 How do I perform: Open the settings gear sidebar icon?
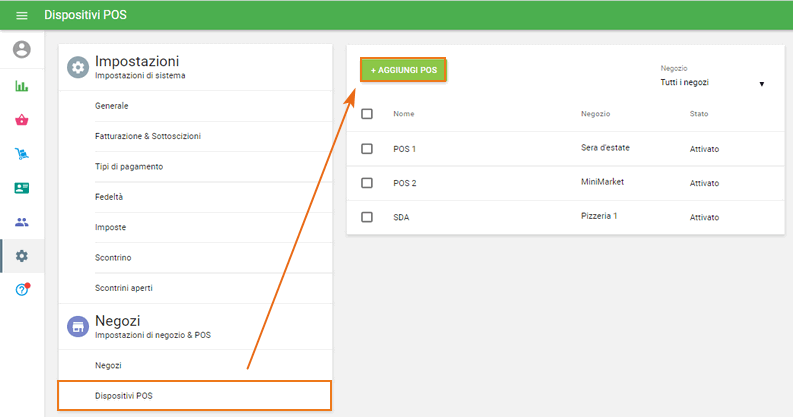[22, 256]
